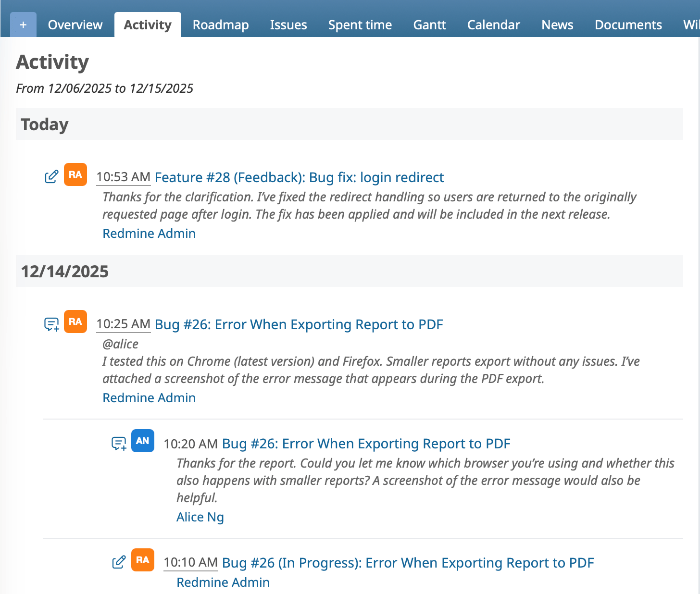Switch to the Issues tab
The image size is (700, 594).
288,25
